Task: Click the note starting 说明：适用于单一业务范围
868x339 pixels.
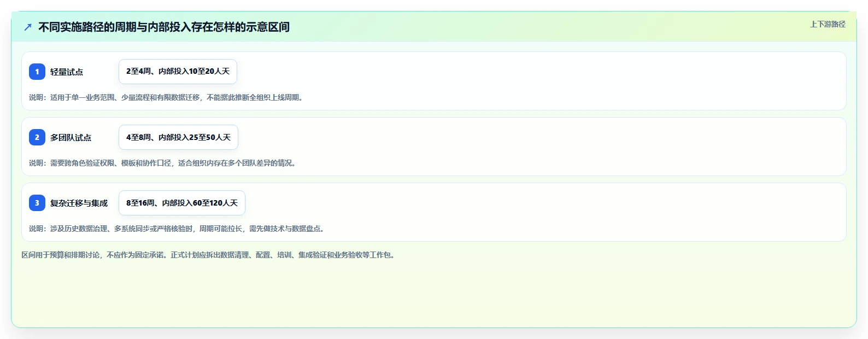Action: click(167, 97)
